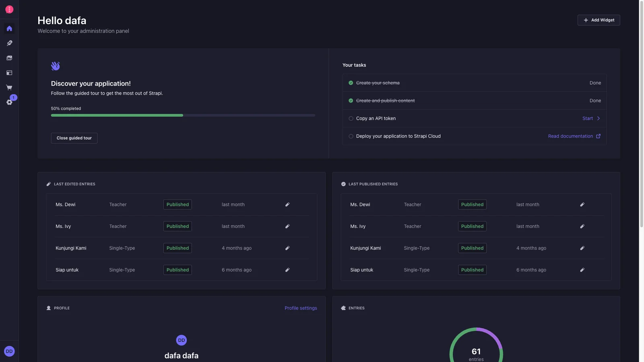Click Add Widget button
644x362 pixels.
pyautogui.click(x=599, y=20)
